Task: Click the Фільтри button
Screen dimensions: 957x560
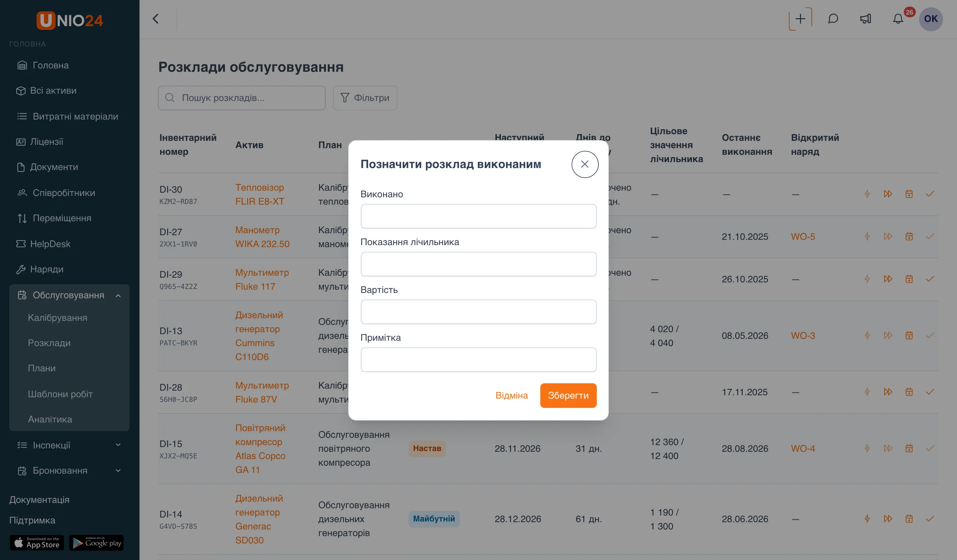Action: (365, 98)
